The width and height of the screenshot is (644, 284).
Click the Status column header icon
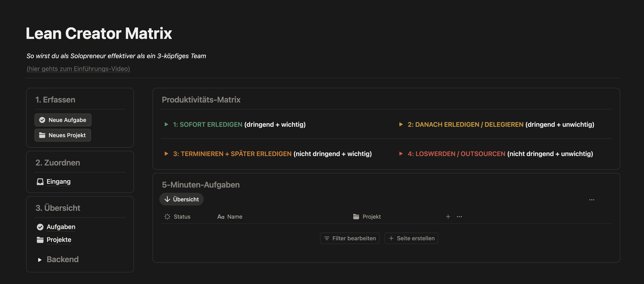tap(167, 217)
